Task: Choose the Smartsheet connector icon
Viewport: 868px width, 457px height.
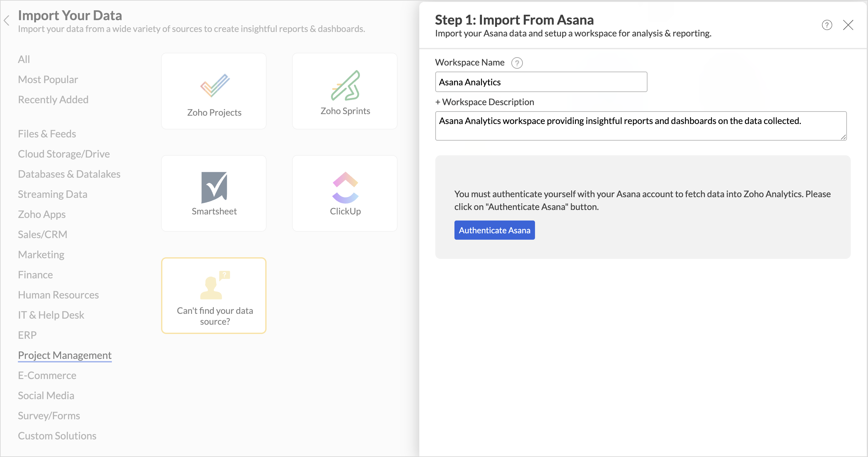Action: pyautogui.click(x=214, y=187)
